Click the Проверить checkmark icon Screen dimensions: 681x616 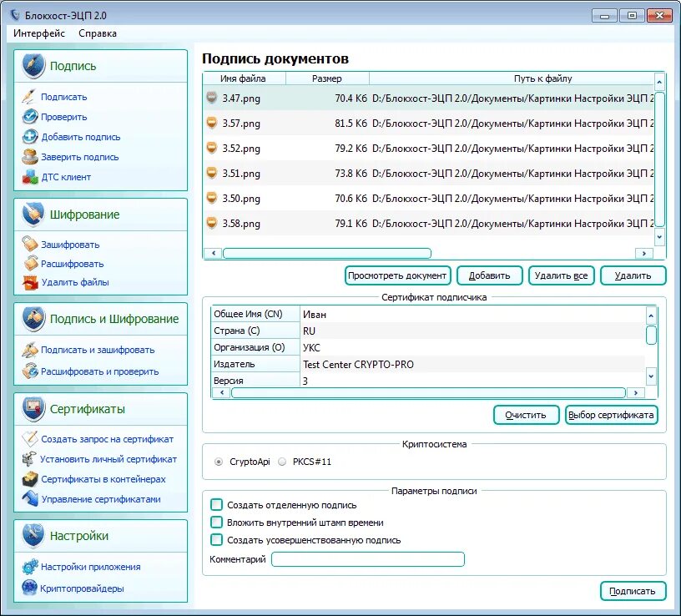click(x=30, y=116)
